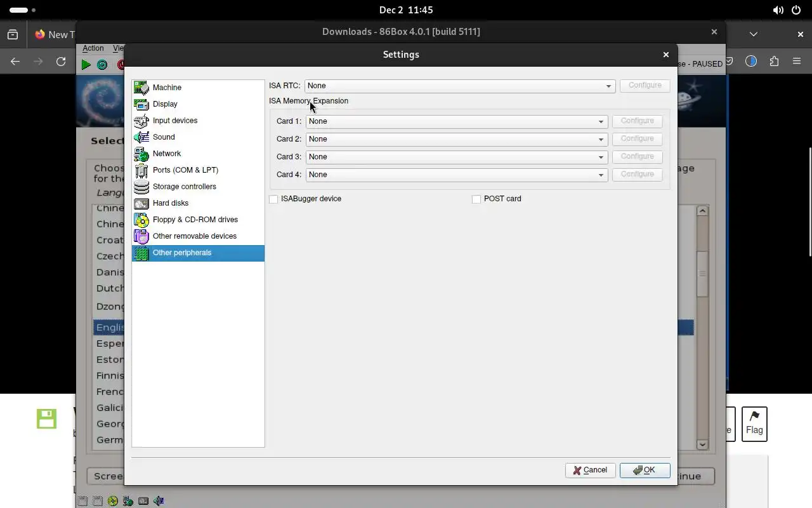Click the language list scrollbar down arrow
The height and width of the screenshot is (508, 812).
pyautogui.click(x=702, y=444)
